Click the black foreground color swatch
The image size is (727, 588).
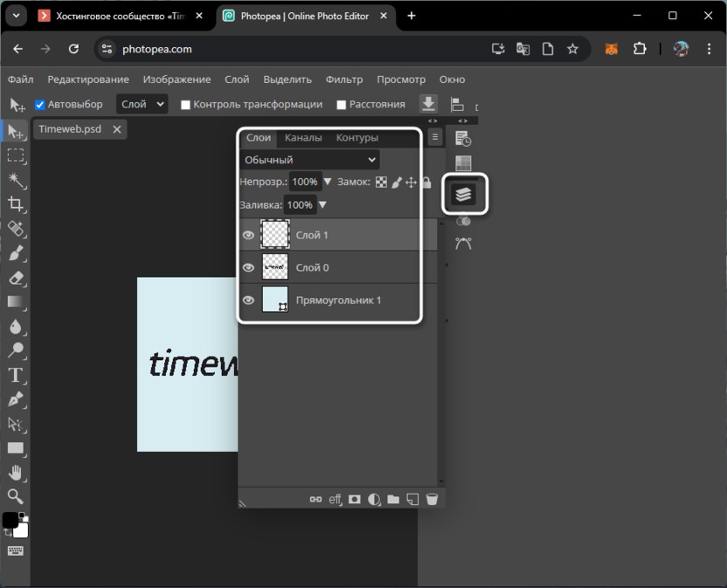click(10, 521)
